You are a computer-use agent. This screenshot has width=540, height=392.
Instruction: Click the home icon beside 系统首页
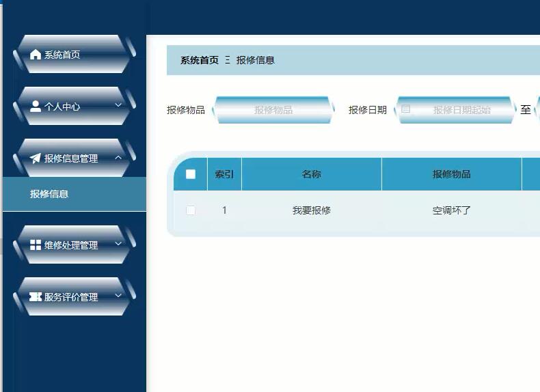36,55
